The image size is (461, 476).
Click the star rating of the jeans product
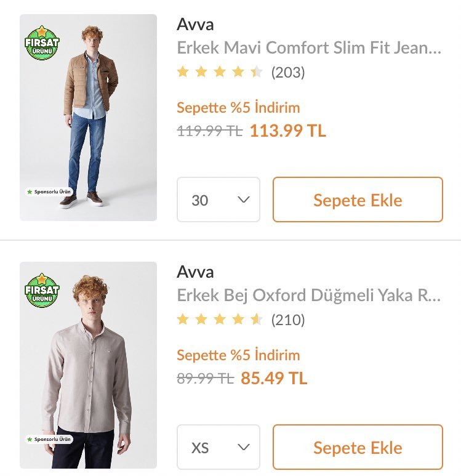tap(220, 73)
